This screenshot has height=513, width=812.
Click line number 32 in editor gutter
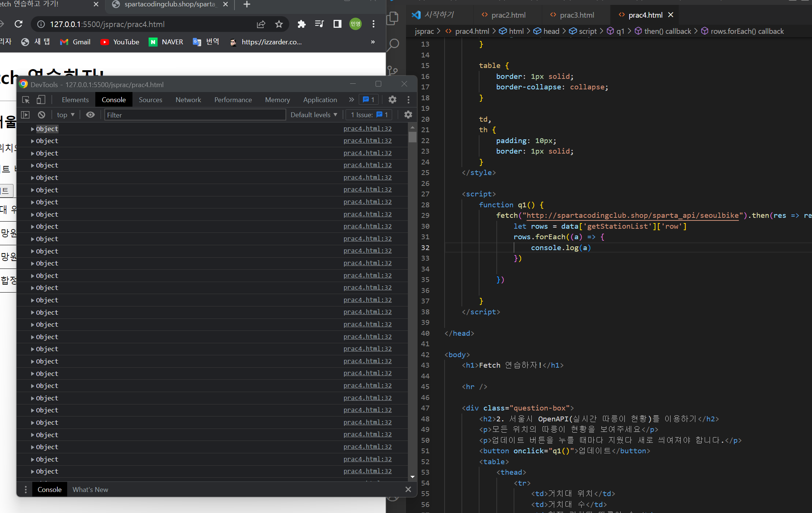click(425, 247)
